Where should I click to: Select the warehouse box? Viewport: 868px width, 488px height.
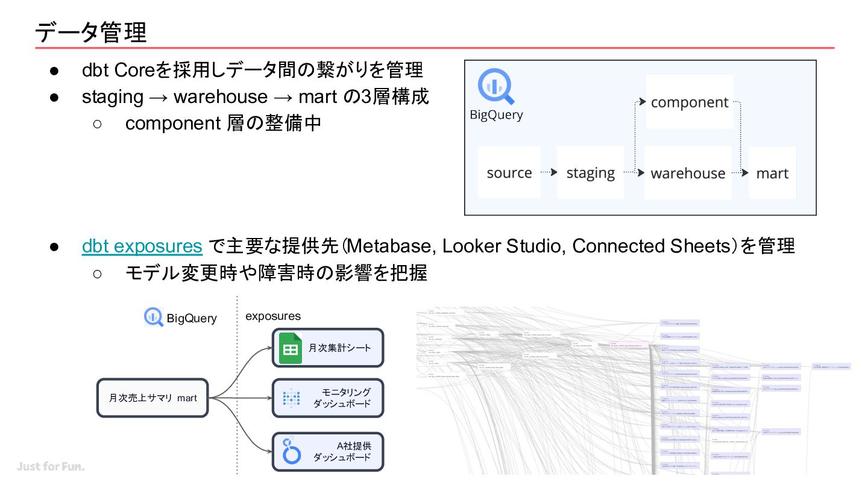688,173
